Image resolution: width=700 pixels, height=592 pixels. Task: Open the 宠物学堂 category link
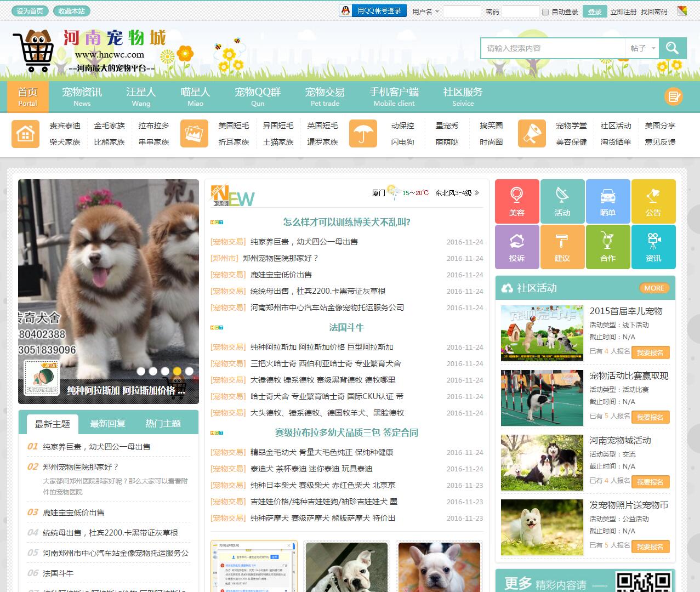pos(571,126)
